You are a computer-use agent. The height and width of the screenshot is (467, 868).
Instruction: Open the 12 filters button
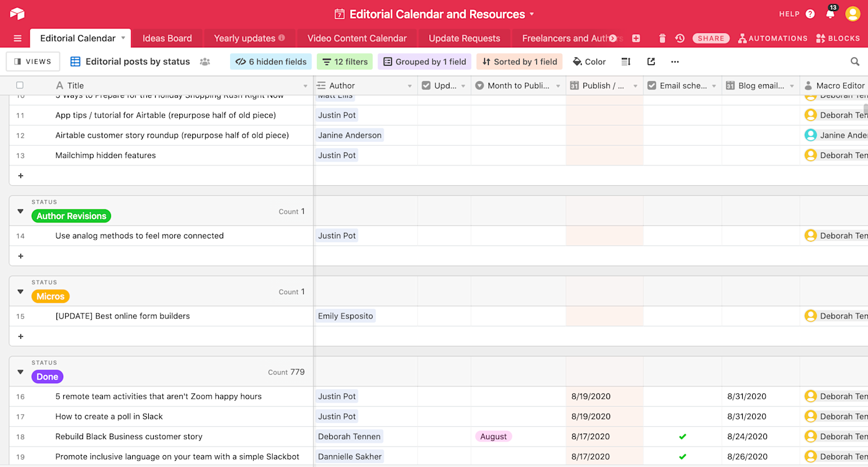pyautogui.click(x=345, y=61)
